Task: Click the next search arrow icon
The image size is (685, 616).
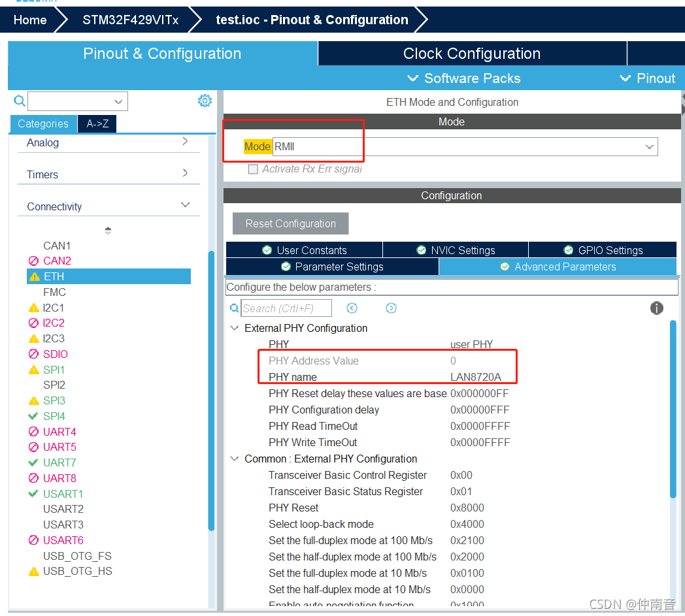Action: (x=391, y=308)
